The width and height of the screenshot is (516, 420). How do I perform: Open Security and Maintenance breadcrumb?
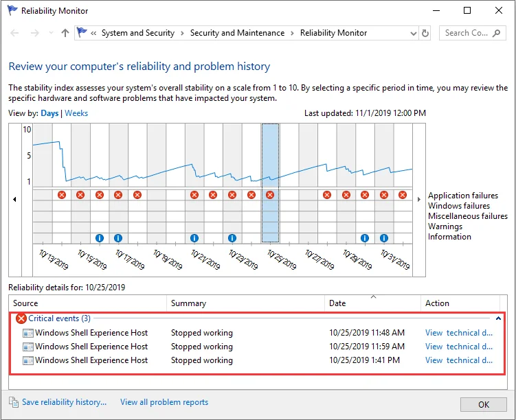pos(237,33)
